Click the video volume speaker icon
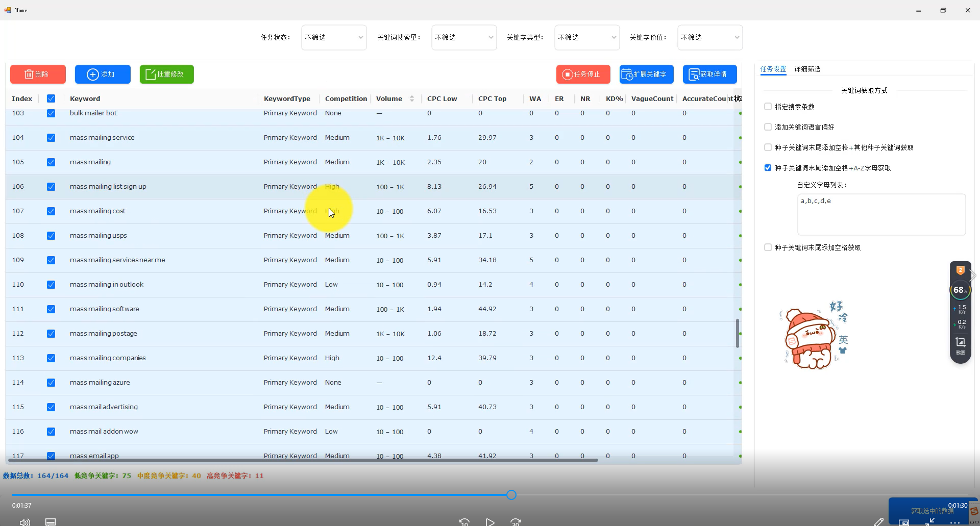Viewport: 980px width, 526px height. (24, 522)
